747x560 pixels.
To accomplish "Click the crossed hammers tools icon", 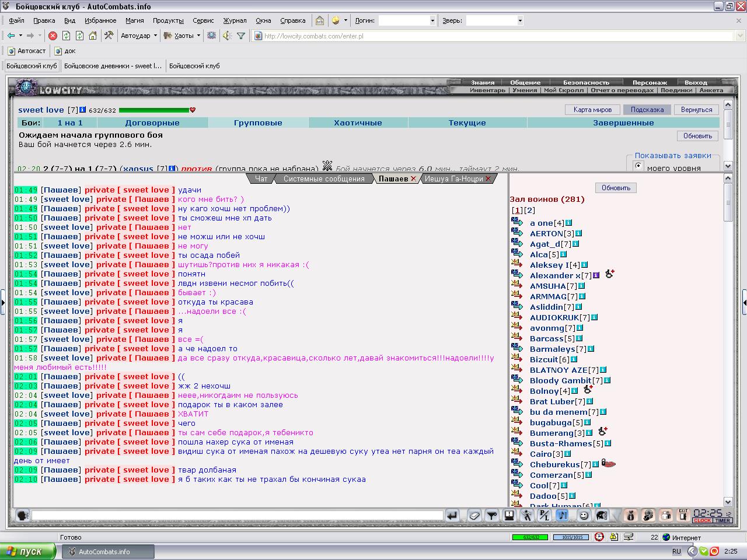I will 109,36.
